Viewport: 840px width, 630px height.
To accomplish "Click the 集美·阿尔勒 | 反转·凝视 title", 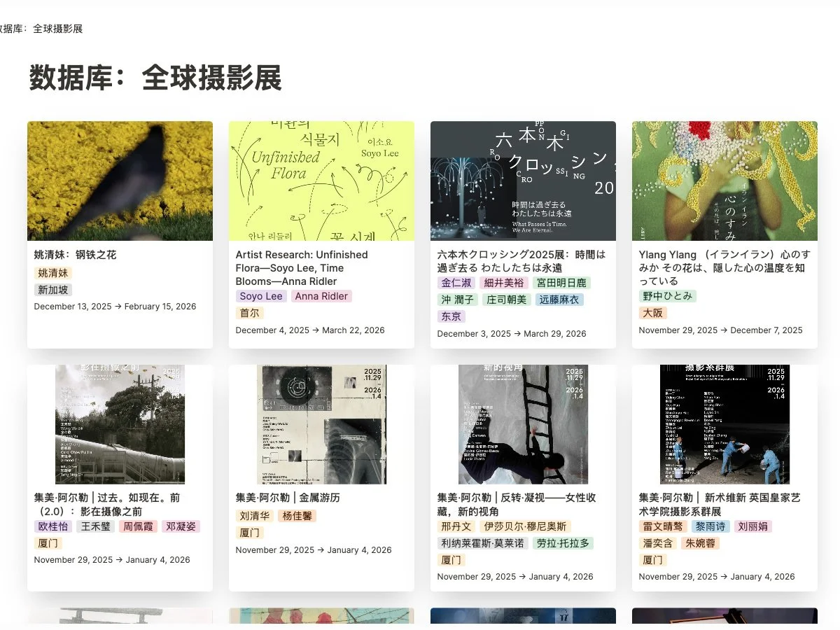I will 517,505.
